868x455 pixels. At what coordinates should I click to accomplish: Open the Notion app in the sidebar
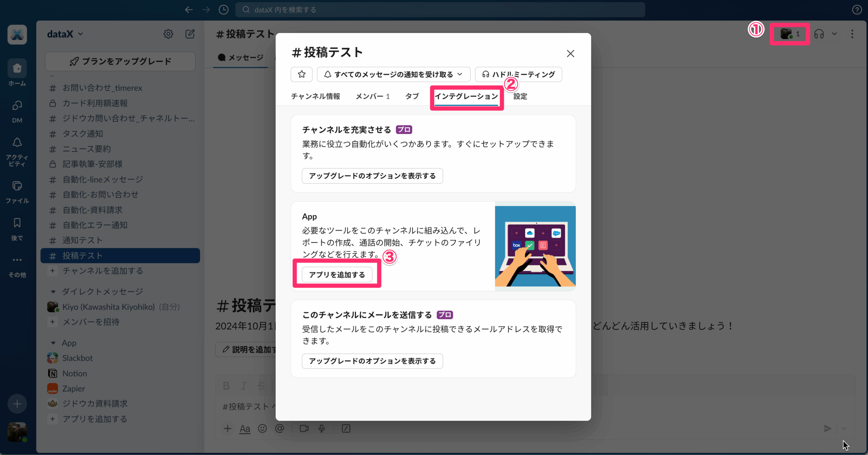tap(120, 373)
